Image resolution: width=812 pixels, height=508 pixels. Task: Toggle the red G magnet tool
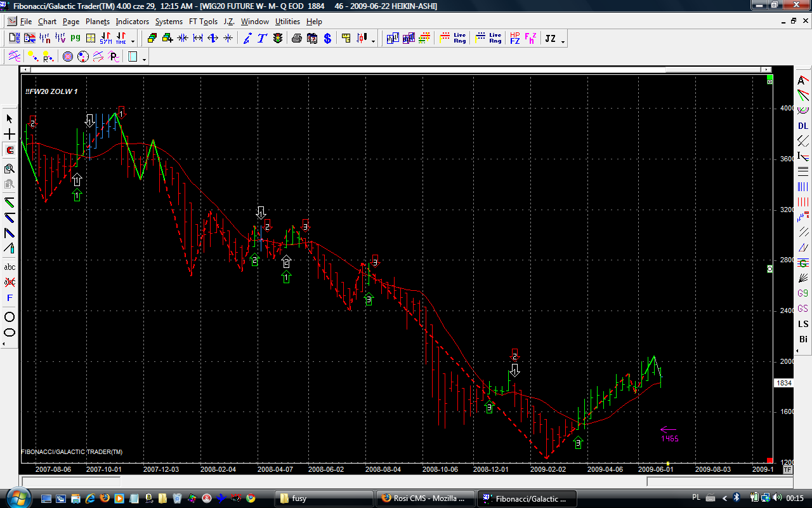pyautogui.click(x=10, y=150)
